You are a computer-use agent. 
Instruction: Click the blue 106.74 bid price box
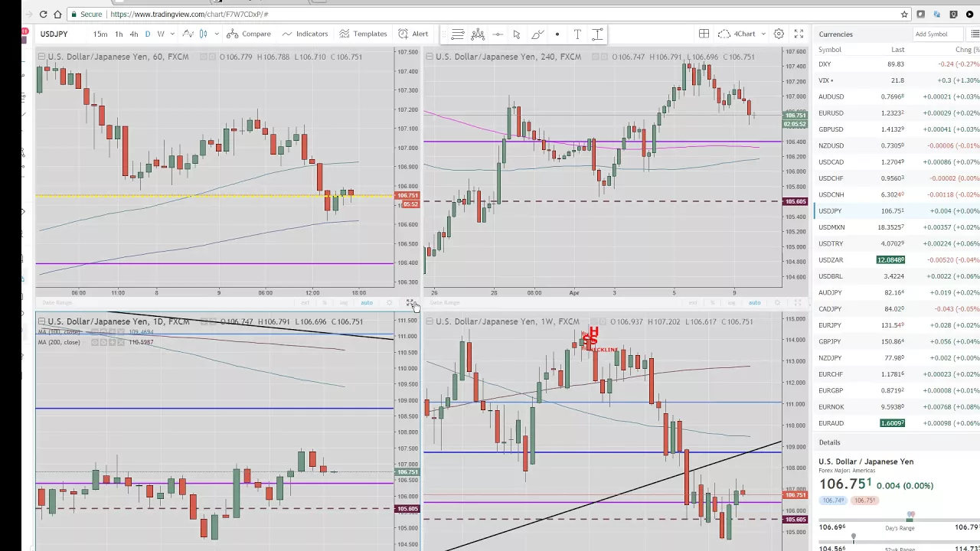(x=832, y=500)
